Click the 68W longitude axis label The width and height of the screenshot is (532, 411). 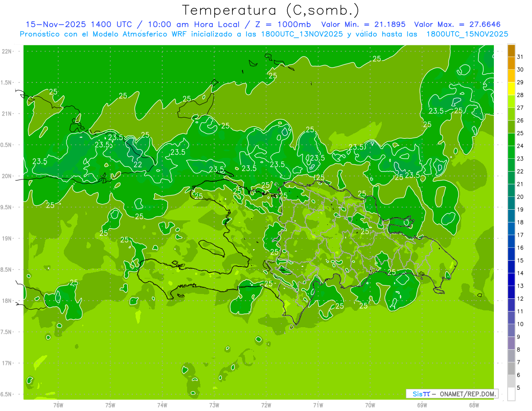pyautogui.click(x=474, y=405)
